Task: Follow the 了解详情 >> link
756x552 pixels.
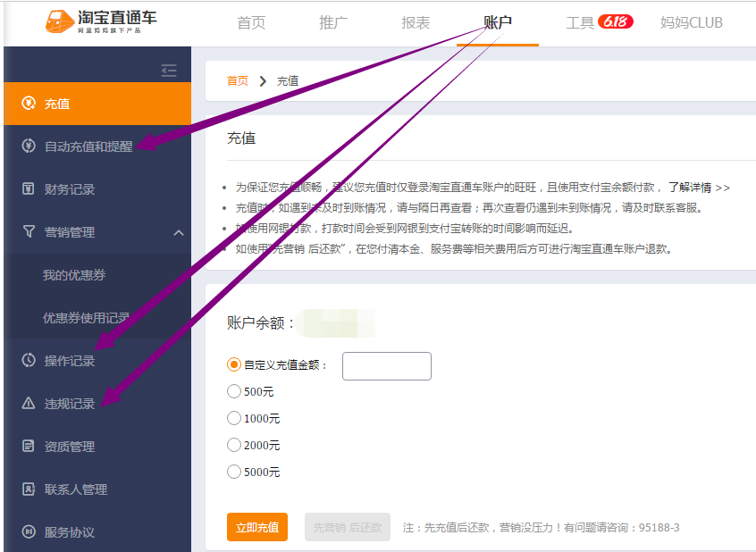Action: click(x=699, y=188)
